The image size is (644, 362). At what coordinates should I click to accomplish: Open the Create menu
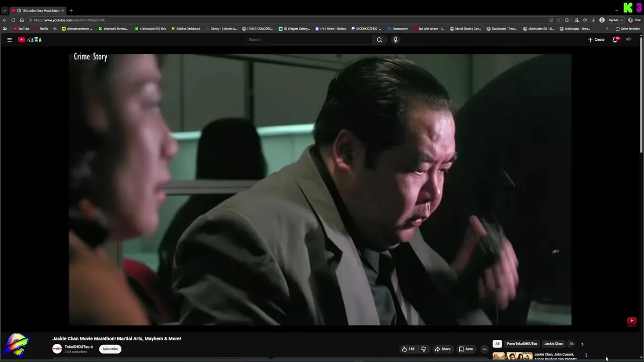click(x=596, y=40)
